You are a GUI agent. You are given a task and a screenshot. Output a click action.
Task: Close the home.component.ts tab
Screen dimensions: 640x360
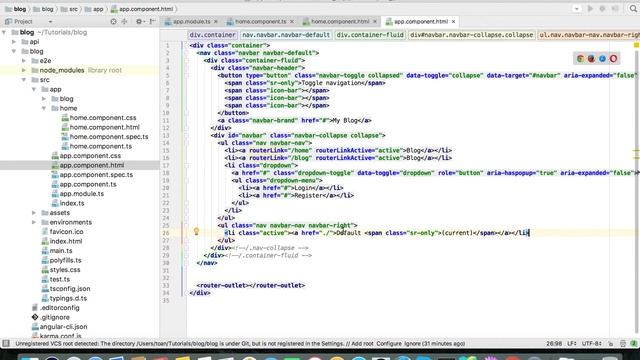click(x=292, y=22)
